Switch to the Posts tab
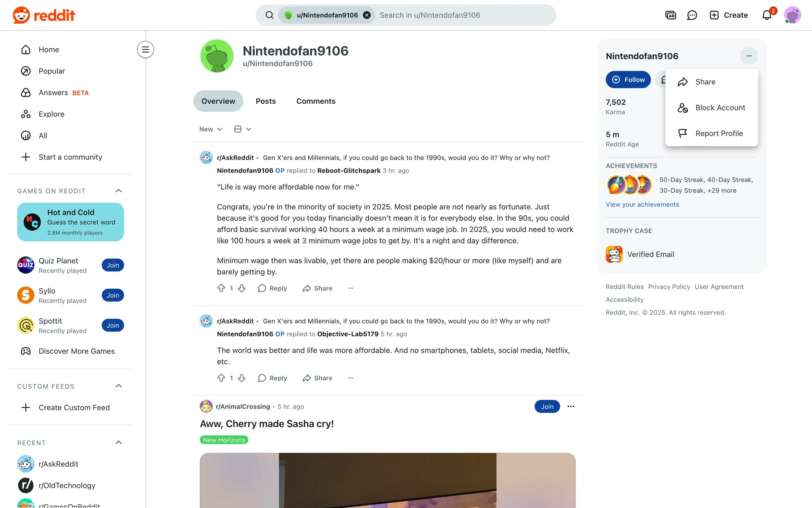 coord(266,101)
